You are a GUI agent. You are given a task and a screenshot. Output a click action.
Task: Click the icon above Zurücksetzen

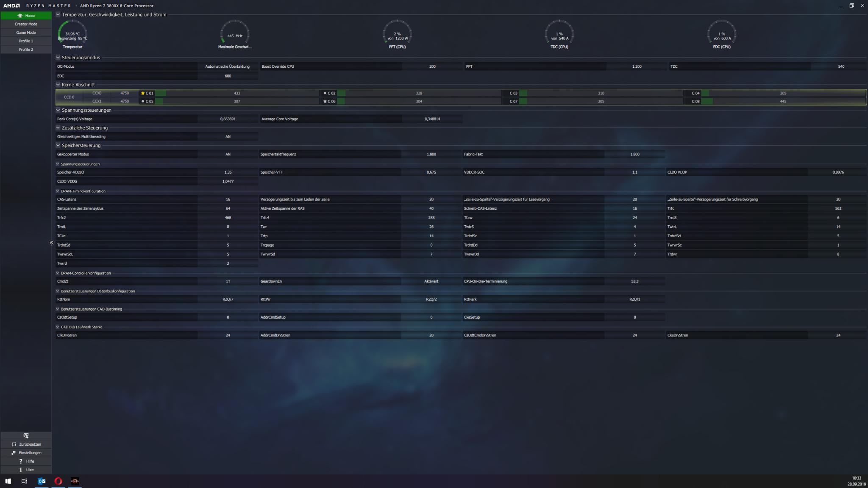pyautogui.click(x=26, y=435)
